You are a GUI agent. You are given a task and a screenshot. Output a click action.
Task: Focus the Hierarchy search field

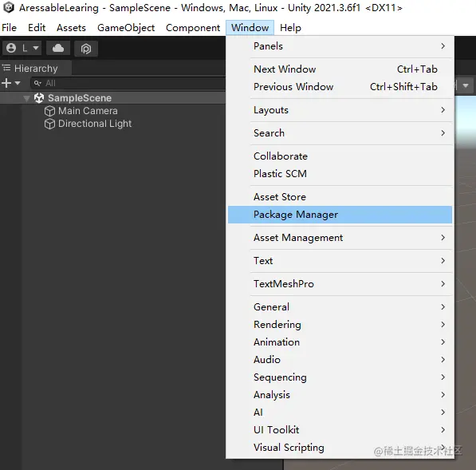coord(128,83)
